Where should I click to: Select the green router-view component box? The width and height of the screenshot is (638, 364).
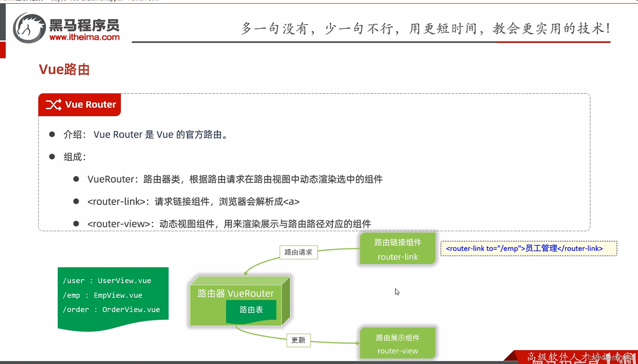(x=397, y=343)
